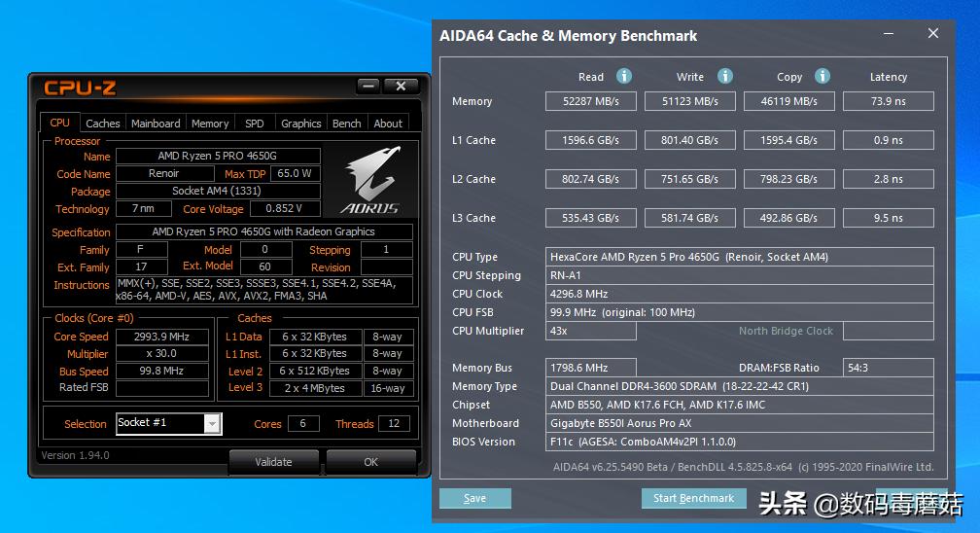Minimize the AIDA64 benchmark window
Screen dimensions: 980x533
click(x=889, y=34)
